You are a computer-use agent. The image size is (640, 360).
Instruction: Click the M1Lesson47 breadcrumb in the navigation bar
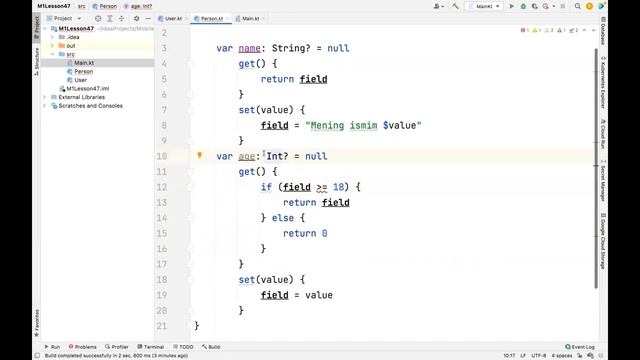pos(54,6)
